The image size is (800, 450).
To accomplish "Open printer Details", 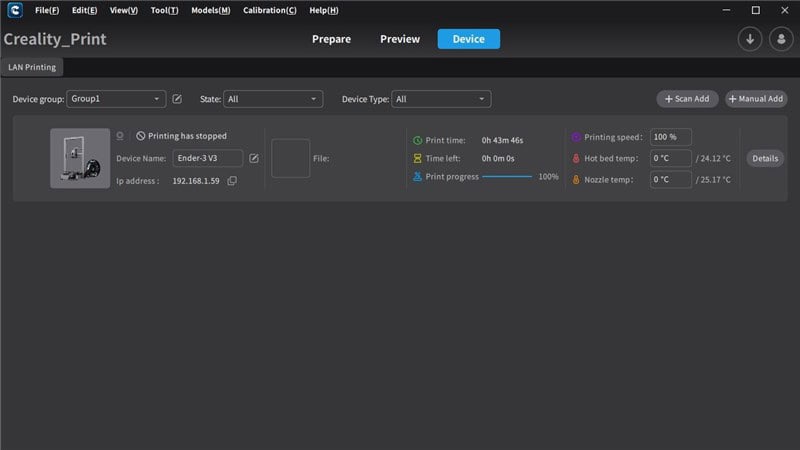I will 765,158.
